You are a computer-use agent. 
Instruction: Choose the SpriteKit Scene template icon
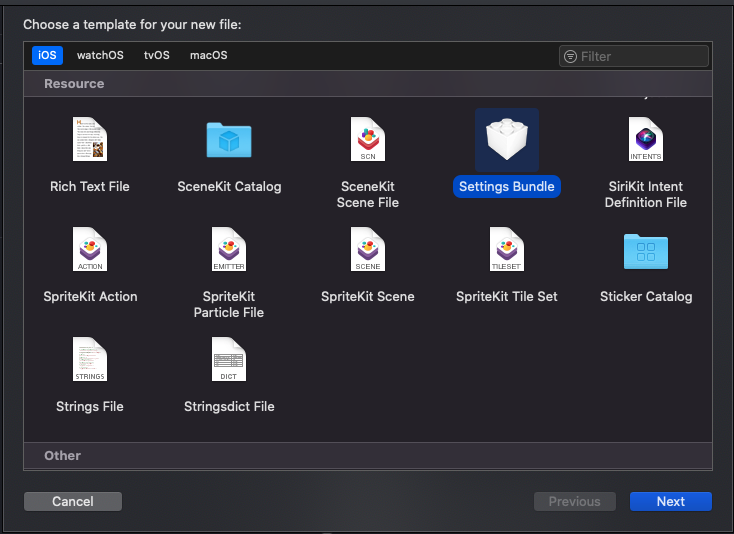click(368, 249)
